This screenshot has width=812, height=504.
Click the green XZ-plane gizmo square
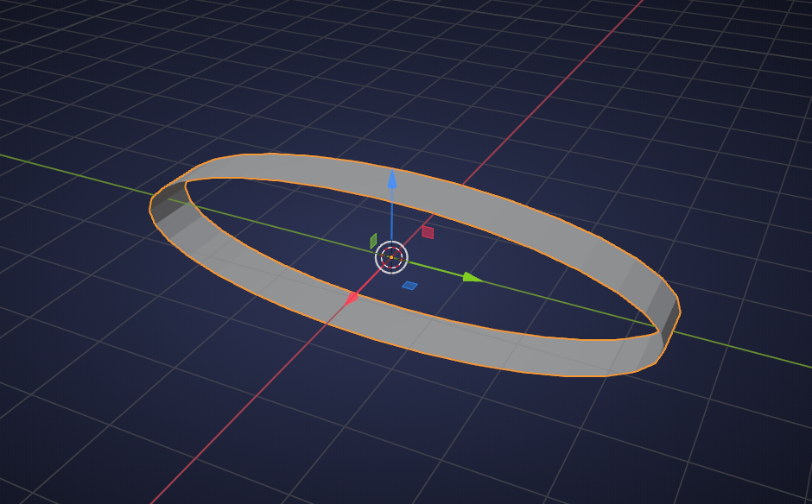click(x=373, y=241)
